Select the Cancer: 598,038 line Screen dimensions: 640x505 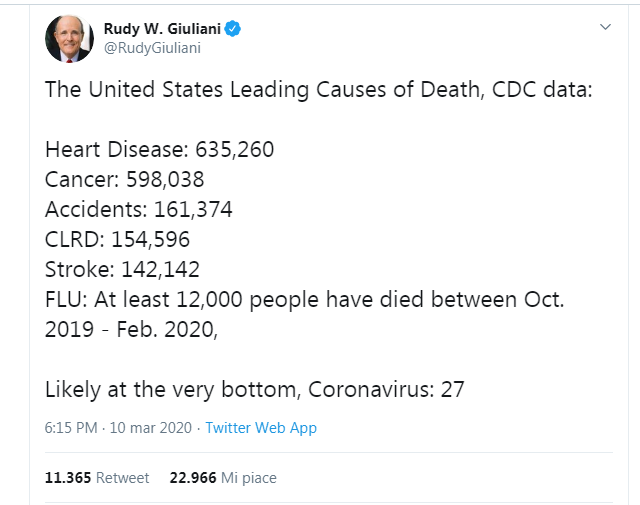[124, 180]
